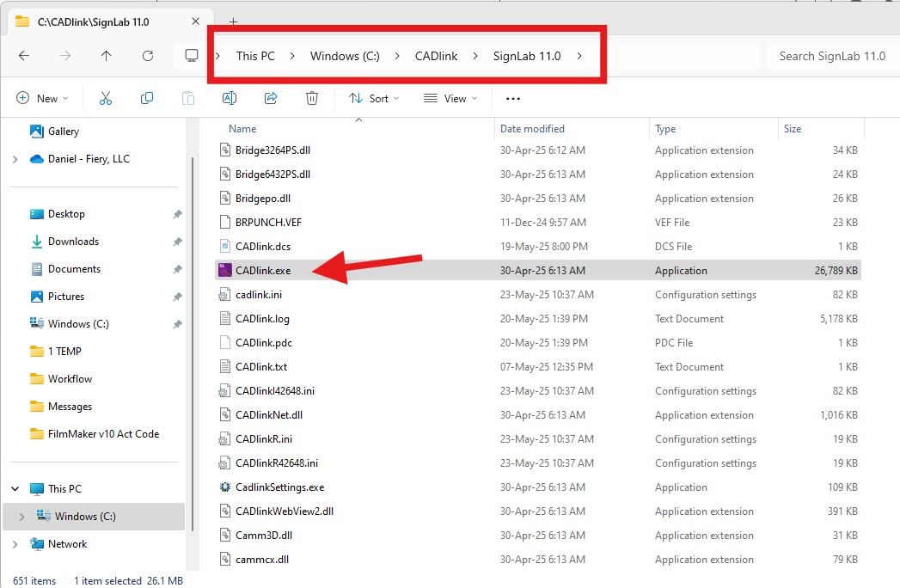
Task: Click the Search SignLab 11.0 box
Action: pos(832,56)
